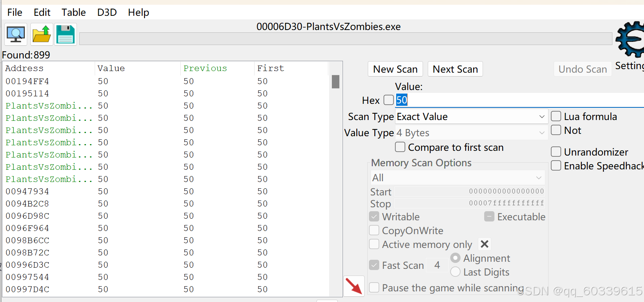The image size is (644, 302).
Task: Click New Scan button
Action: pos(395,69)
